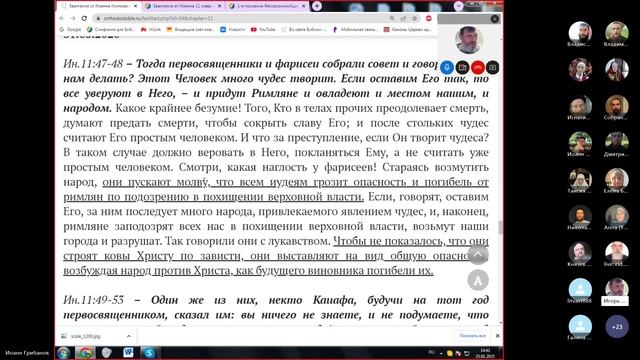
Task: Click the round font size 'A' button
Action: coord(478,280)
